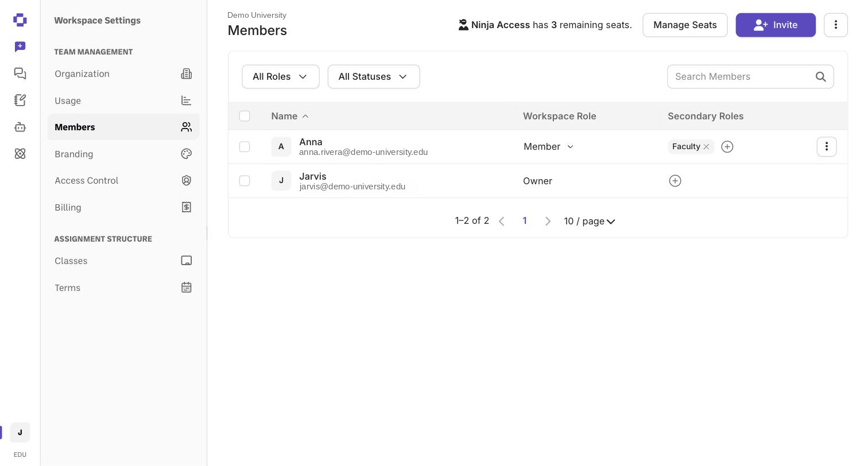This screenshot has width=868, height=466.
Task: Click Anna's avatar letter A
Action: coord(281,147)
